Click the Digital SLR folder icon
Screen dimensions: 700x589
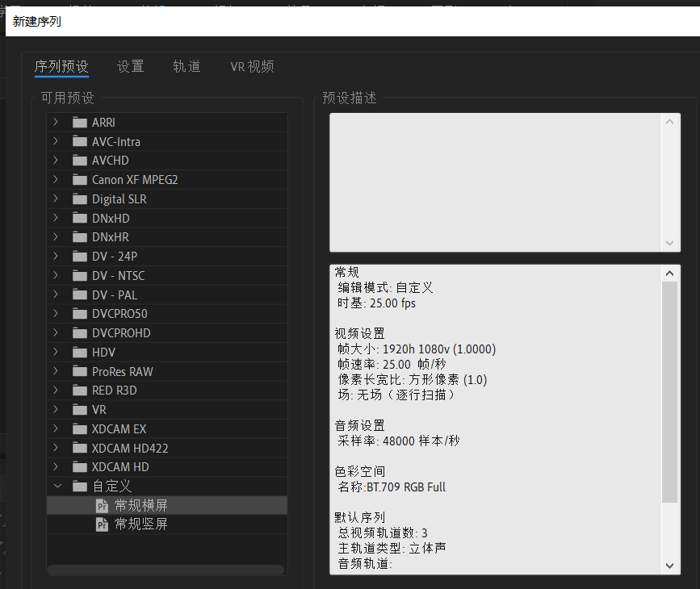pos(79,199)
